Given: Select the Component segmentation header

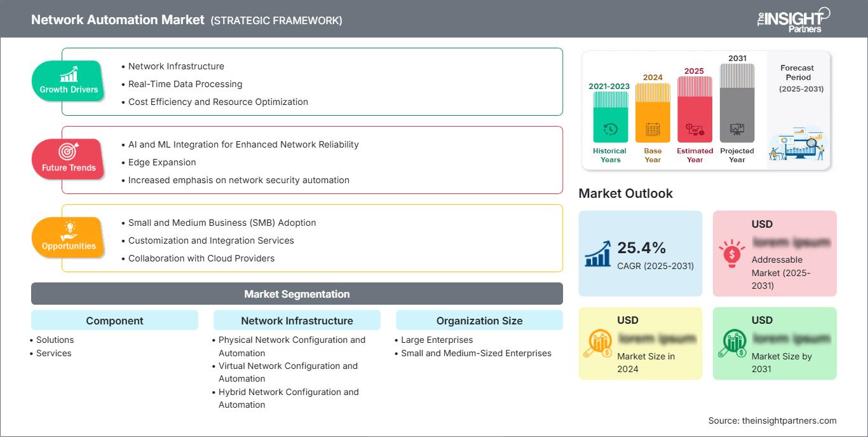Looking at the screenshot, I should pos(114,321).
